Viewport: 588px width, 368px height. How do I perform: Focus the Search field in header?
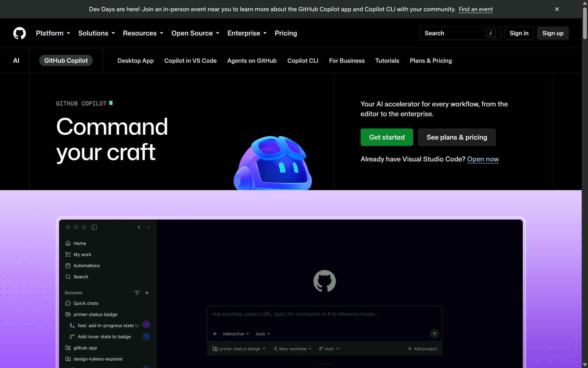(460, 33)
